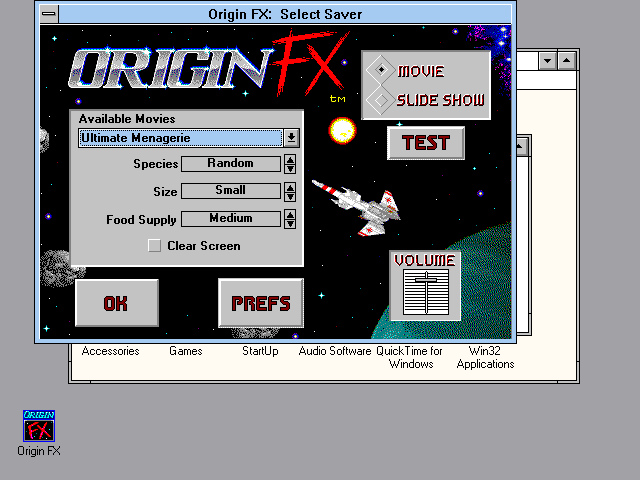Confirm with the OK button
Screen dimensions: 640x480
pos(117,303)
